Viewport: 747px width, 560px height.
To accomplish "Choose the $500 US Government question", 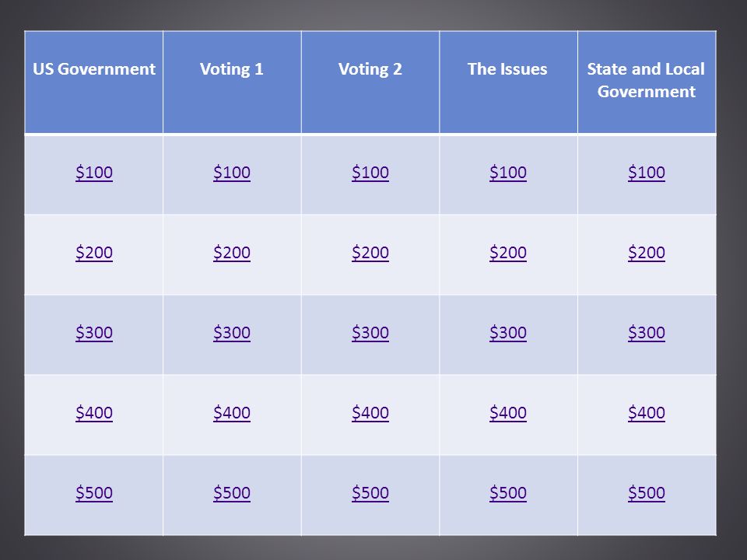I will click(94, 493).
